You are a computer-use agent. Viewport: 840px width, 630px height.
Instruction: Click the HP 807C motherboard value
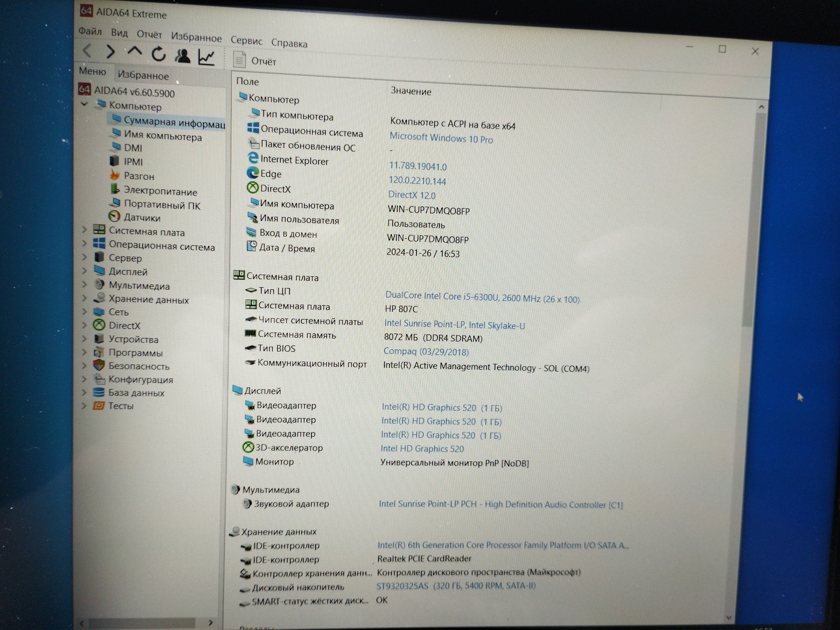click(x=401, y=309)
